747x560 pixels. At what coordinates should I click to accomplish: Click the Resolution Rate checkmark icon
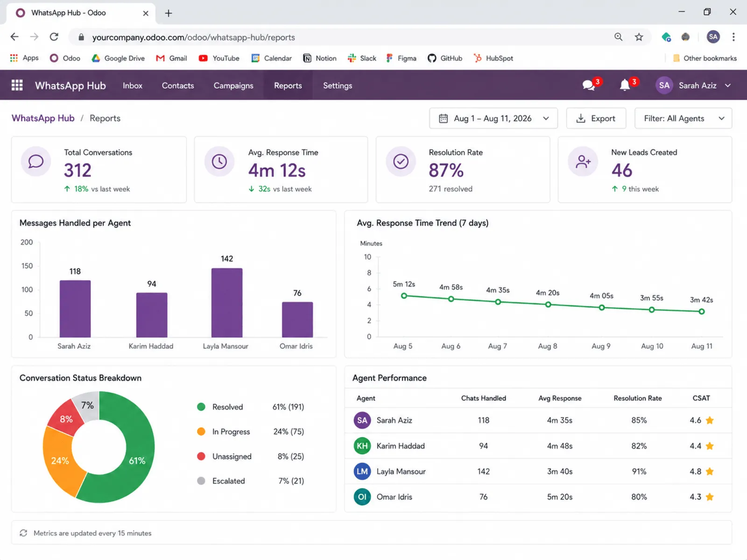click(x=401, y=161)
